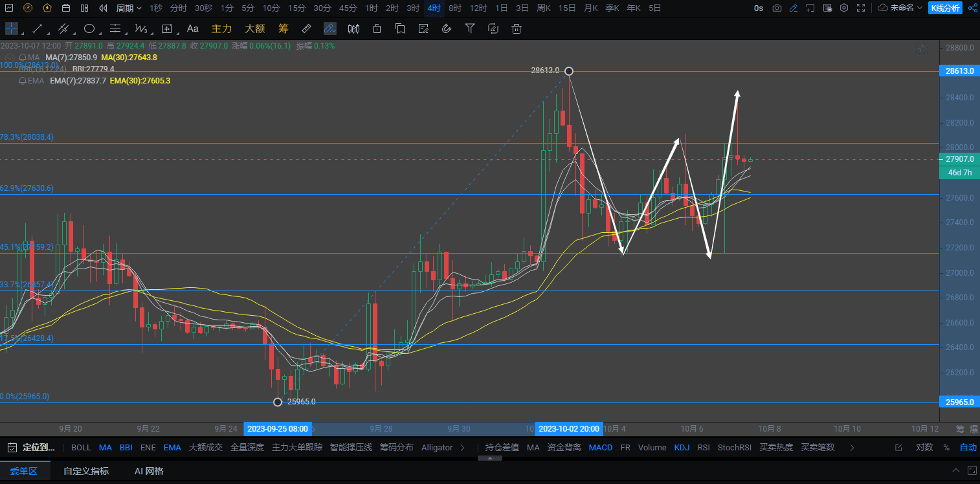Enter fullscreen mode
The height and width of the screenshot is (484, 980).
pyautogui.click(x=860, y=8)
